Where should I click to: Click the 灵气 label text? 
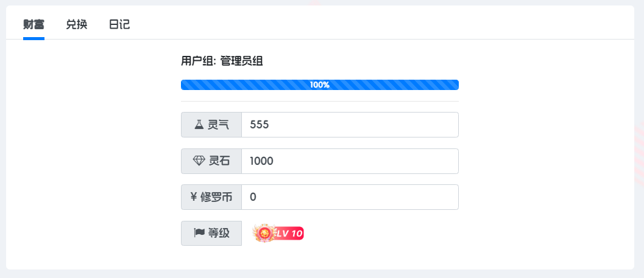click(x=219, y=125)
